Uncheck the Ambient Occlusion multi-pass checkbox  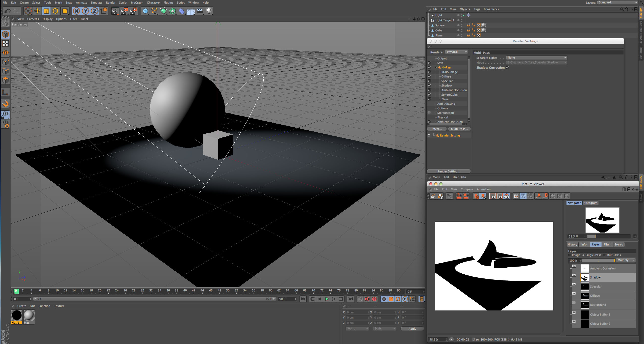click(x=429, y=90)
